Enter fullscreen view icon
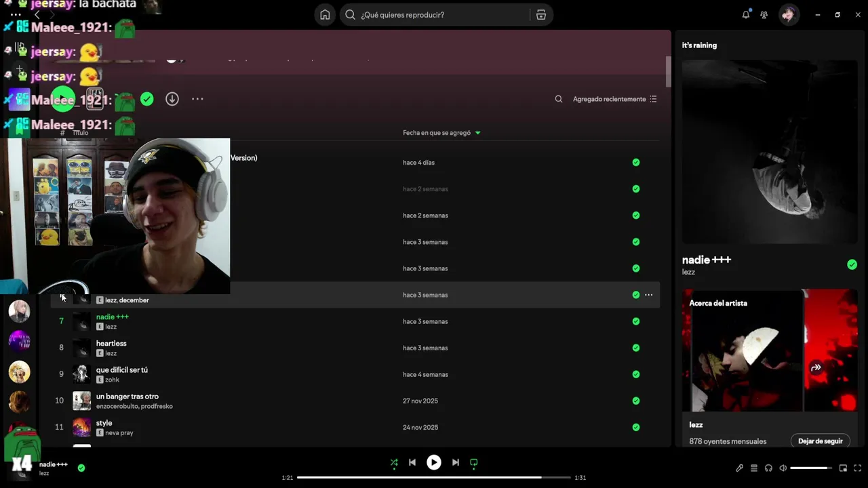The height and width of the screenshot is (488, 868). 858,468
